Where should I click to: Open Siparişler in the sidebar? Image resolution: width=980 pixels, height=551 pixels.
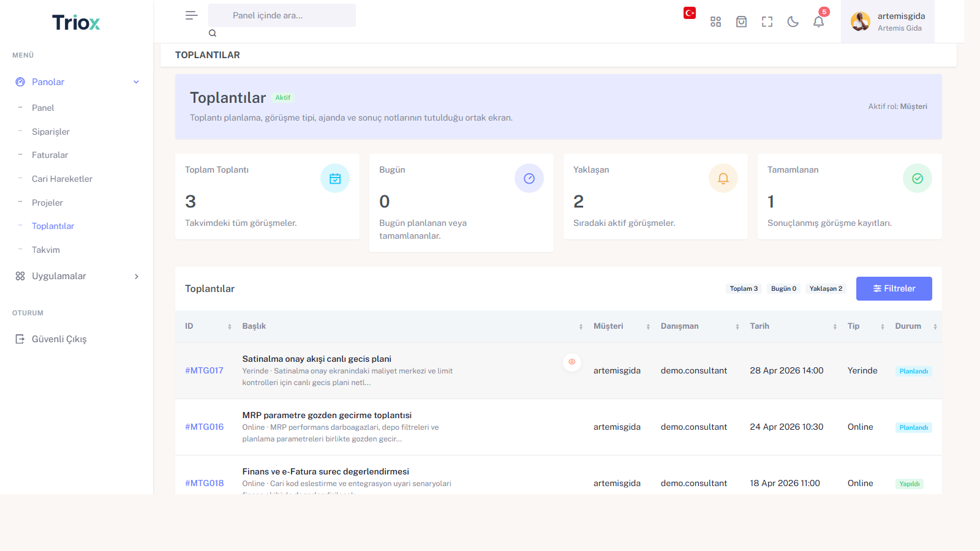[51, 132]
